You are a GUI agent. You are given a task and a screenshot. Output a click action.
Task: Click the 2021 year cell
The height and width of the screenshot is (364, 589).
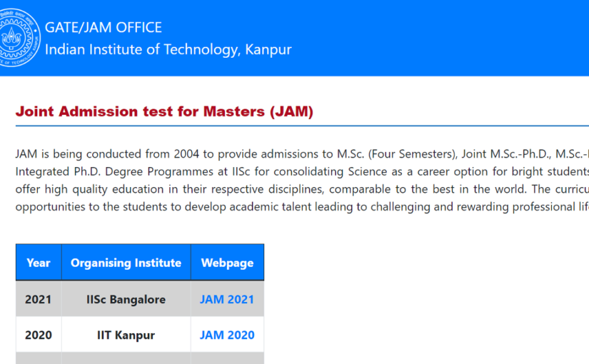point(39,299)
